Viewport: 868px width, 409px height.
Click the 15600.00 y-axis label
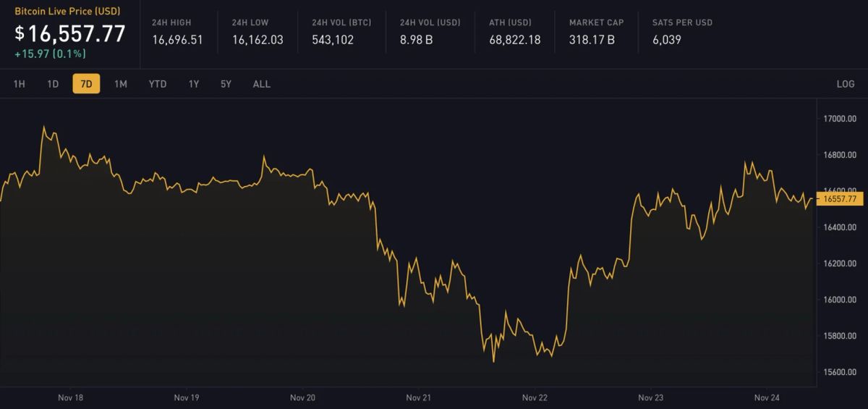pos(841,372)
